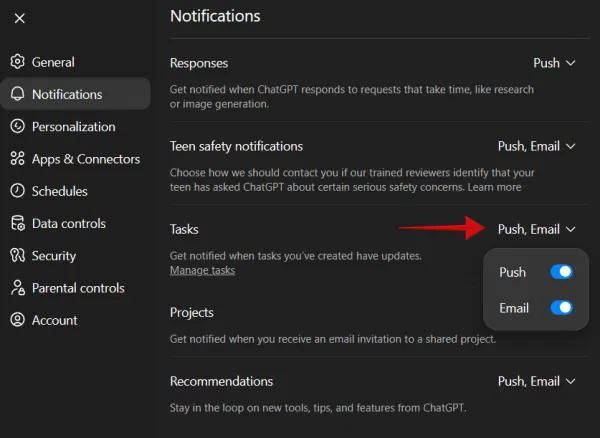Disable the Email toggle for Tasks
The image size is (600, 438).
pyautogui.click(x=561, y=308)
